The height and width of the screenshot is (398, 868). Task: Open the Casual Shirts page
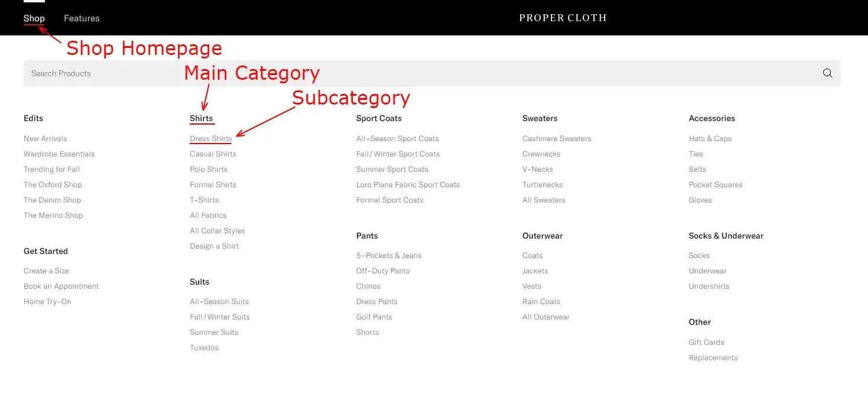(x=213, y=154)
